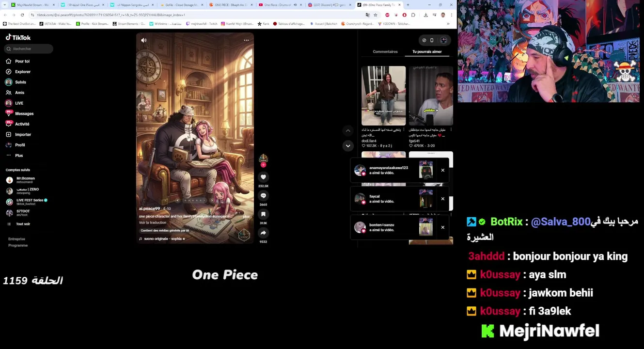Open Y2DOWN bookmark in bookmarks bar

click(x=394, y=23)
